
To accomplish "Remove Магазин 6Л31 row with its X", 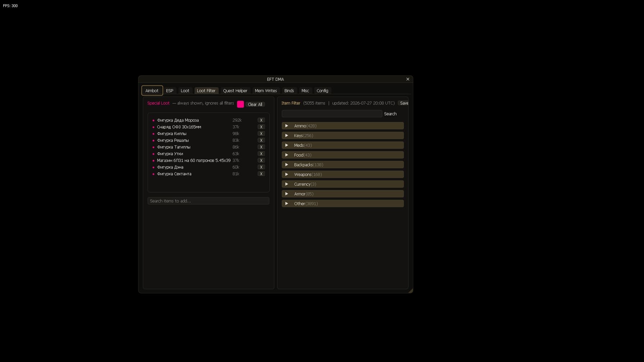I will pyautogui.click(x=261, y=161).
